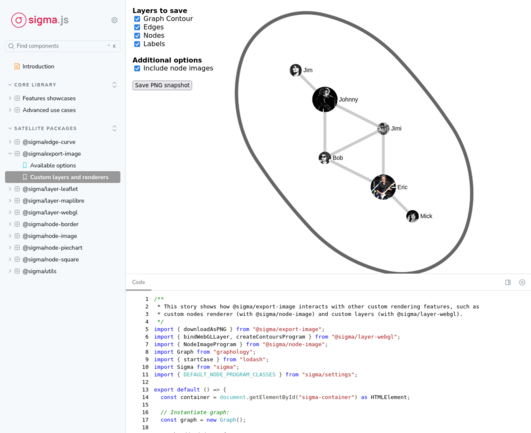Click @sigma/node-border component icon

click(17, 224)
